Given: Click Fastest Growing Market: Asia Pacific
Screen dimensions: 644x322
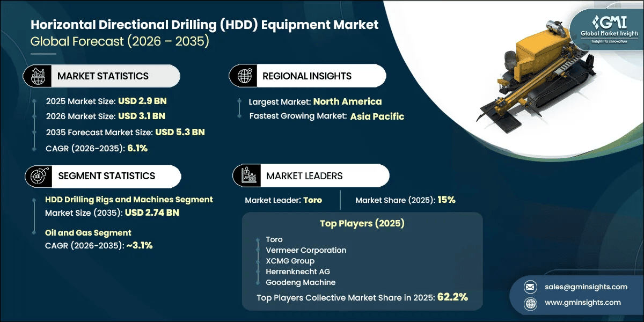Looking at the screenshot, I should click(326, 116).
